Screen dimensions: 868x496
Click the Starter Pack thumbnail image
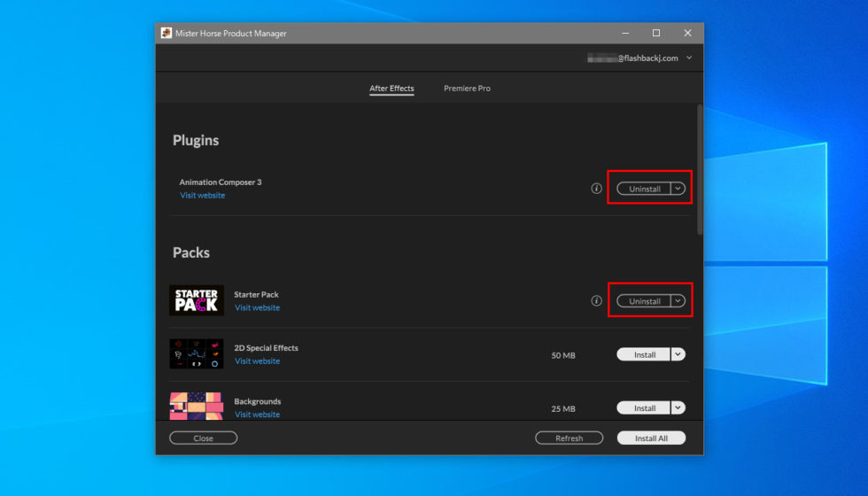click(196, 301)
